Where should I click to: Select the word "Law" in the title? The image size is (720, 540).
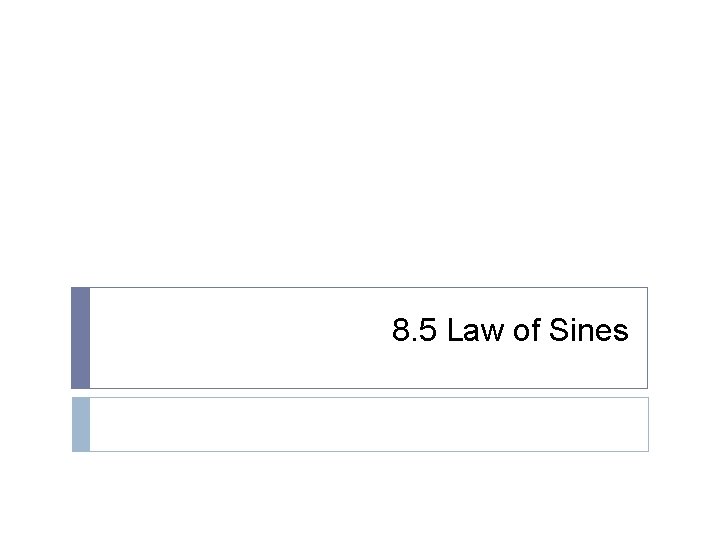[476, 331]
